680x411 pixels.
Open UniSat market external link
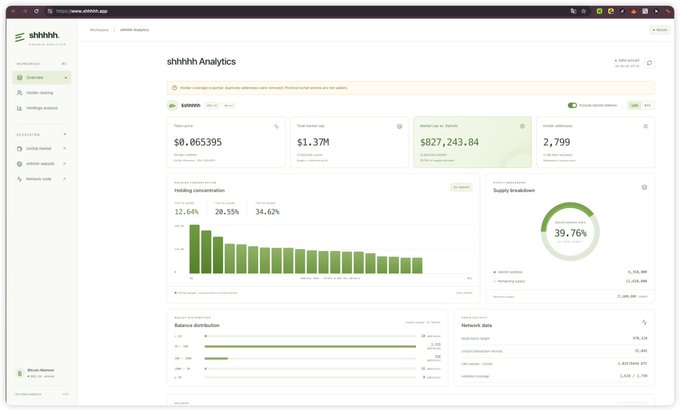(x=42, y=149)
